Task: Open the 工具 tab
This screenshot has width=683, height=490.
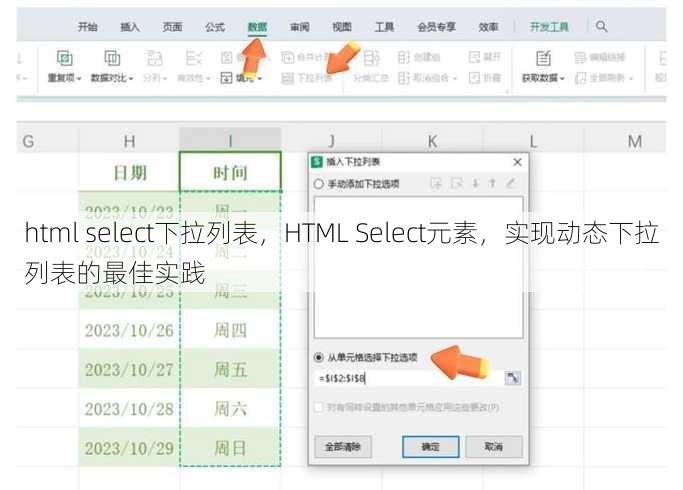Action: click(x=384, y=27)
